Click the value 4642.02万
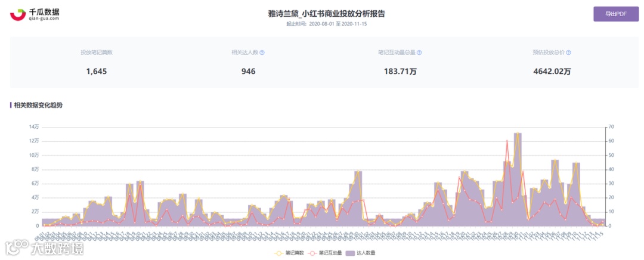This screenshot has height=260, width=644. coord(552,72)
